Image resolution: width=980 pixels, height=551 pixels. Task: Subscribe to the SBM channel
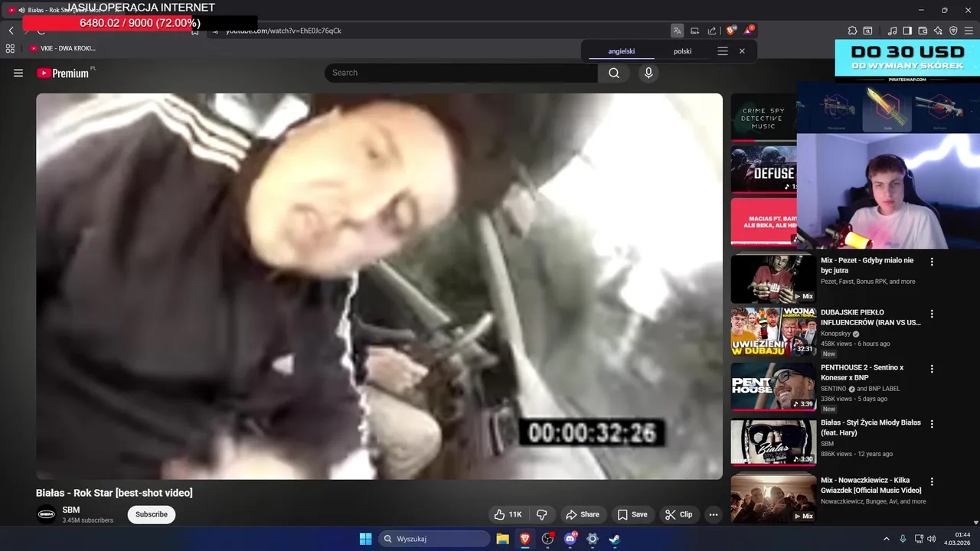(152, 514)
